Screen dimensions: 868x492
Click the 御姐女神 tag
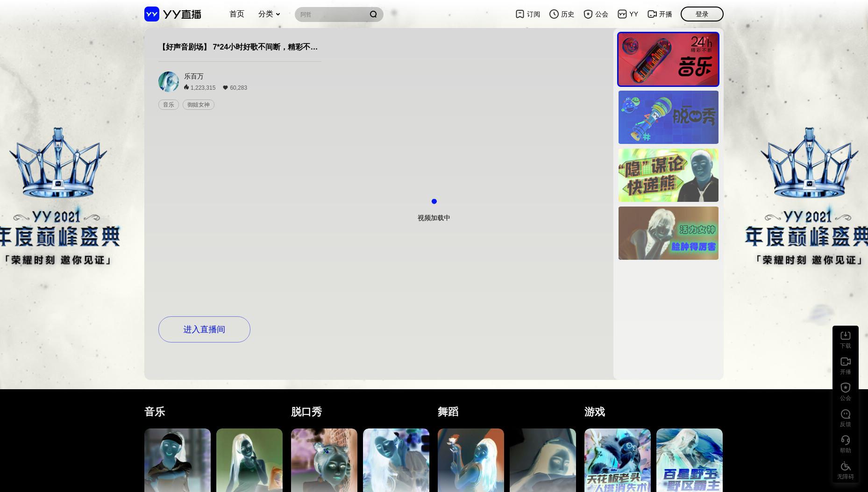point(199,105)
